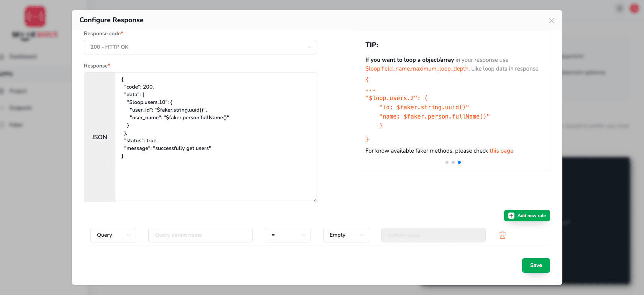The height and width of the screenshot is (295, 644).
Task: Open the Response code dropdown
Action: [x=200, y=47]
